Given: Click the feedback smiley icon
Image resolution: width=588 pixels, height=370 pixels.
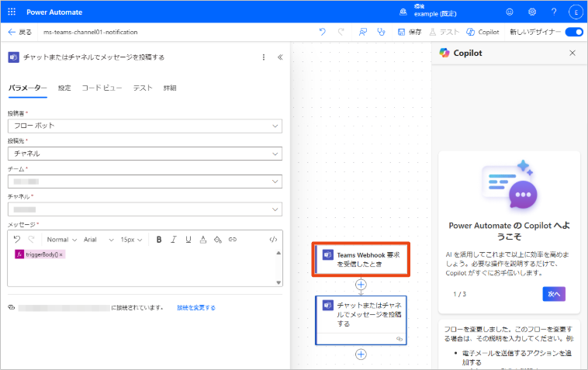Looking at the screenshot, I should (510, 12).
